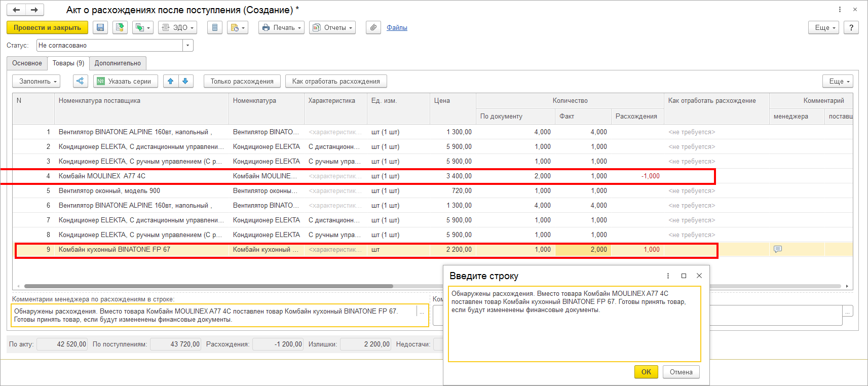Open the table's Еще menu
The image size is (868, 386).
pyautogui.click(x=838, y=81)
